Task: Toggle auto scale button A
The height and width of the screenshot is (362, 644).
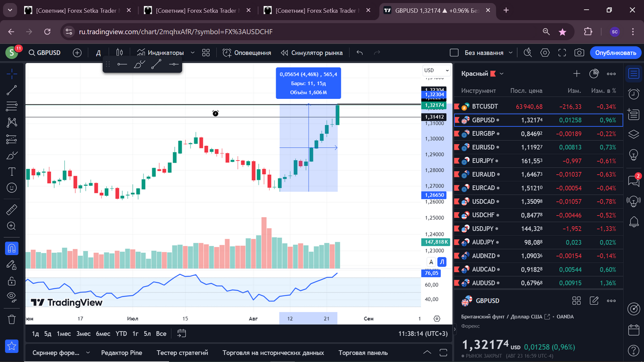Action: pyautogui.click(x=431, y=262)
